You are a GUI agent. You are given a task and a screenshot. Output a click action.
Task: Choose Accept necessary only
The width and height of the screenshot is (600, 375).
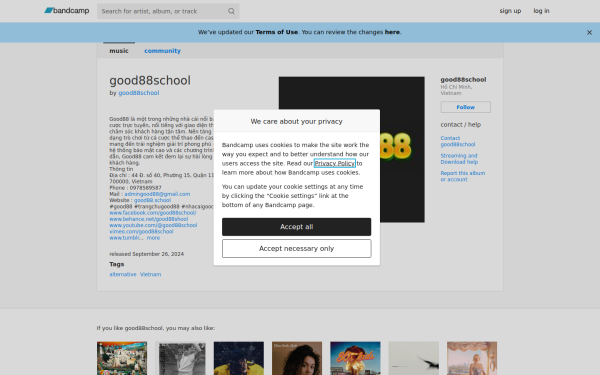(x=297, y=249)
